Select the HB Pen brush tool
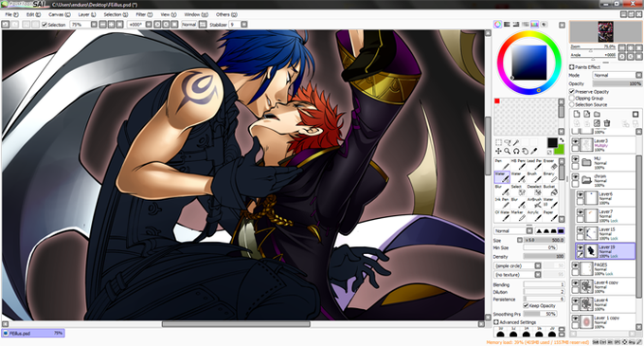Screen dimensions: 644x346 tap(518, 164)
